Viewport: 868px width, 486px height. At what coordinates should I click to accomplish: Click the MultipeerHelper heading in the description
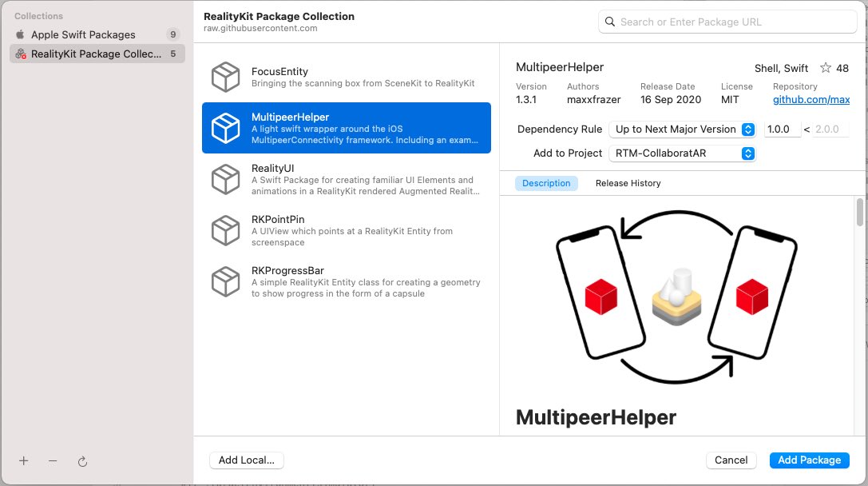tap(596, 417)
